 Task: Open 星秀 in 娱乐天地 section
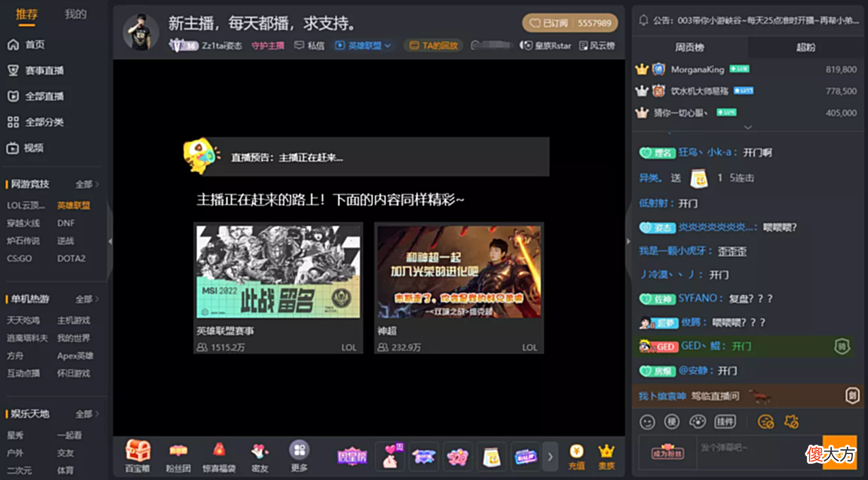[15, 435]
